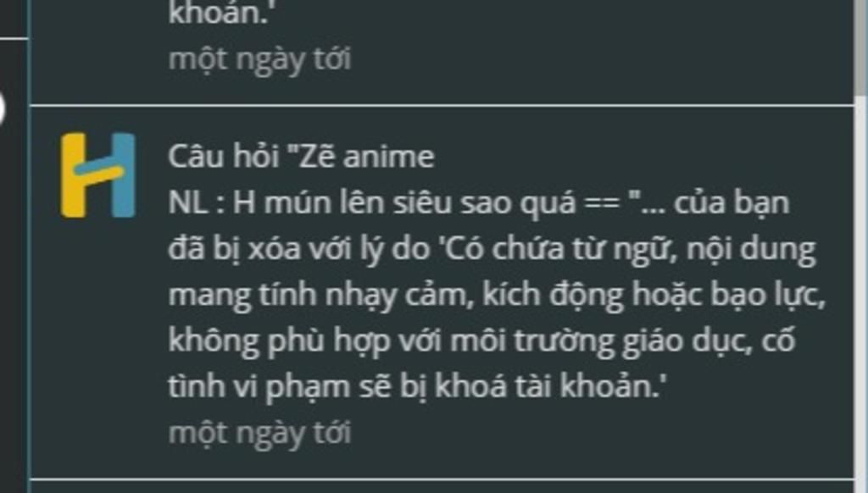The width and height of the screenshot is (868, 493).
Task: Click the words "của bạn" in notification
Action: pos(732,202)
